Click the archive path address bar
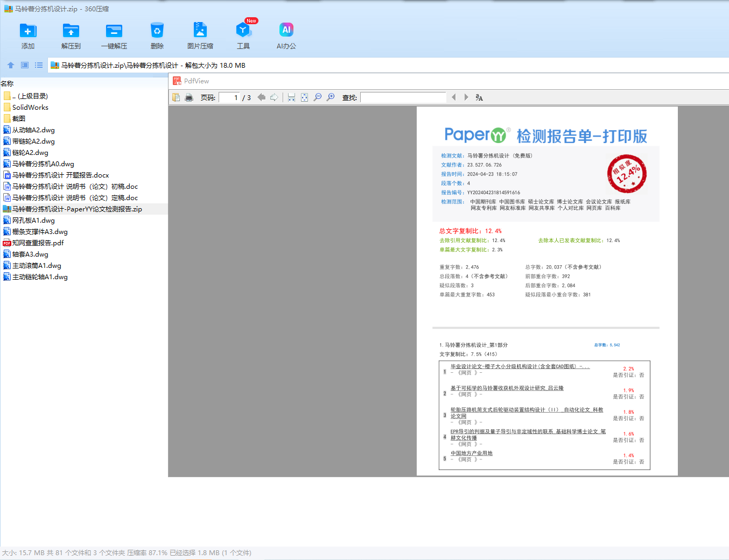Screen dimensions: 729x560 [x=388, y=65]
